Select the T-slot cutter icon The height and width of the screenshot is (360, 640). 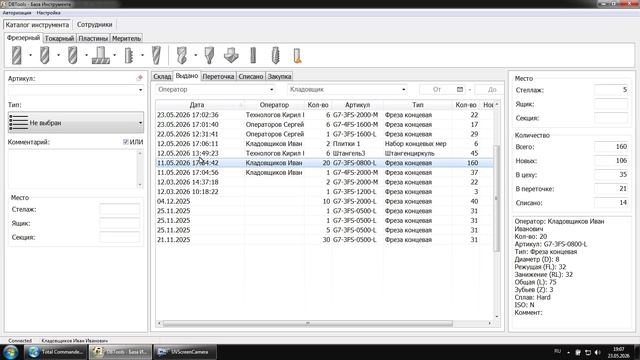click(100, 55)
